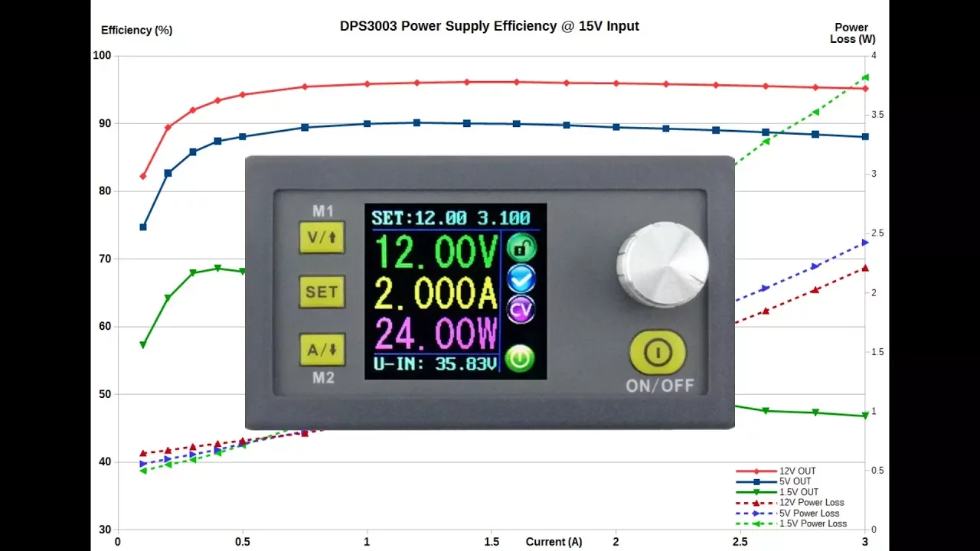Click the Power Loss (W) axis label
Image resolution: width=980 pixels, height=551 pixels.
852,33
